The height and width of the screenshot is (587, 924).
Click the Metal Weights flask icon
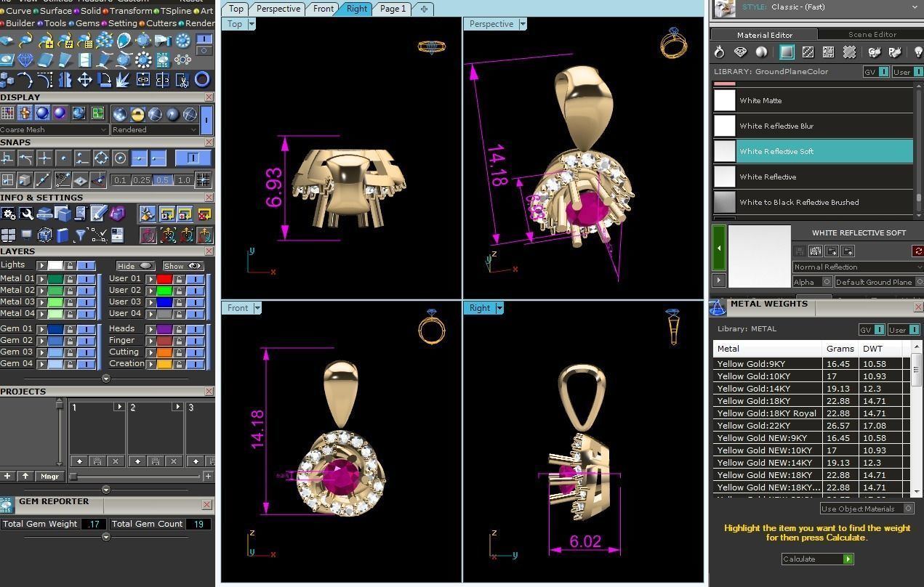[718, 307]
